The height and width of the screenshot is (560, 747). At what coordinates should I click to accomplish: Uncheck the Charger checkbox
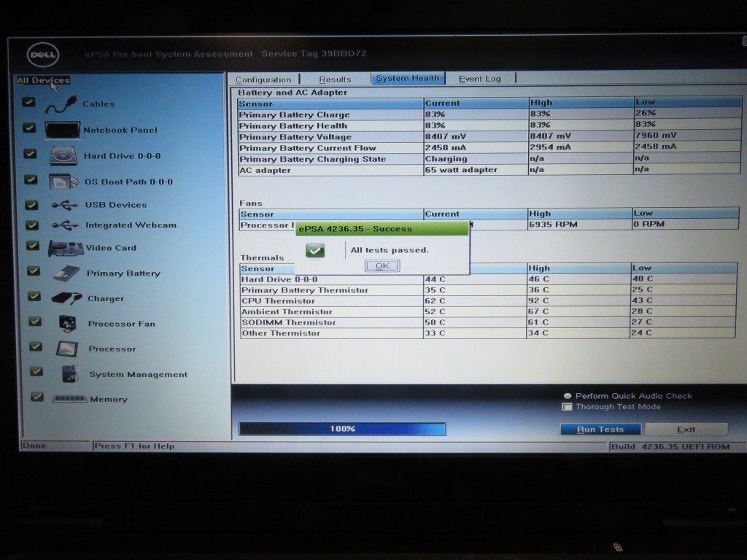[34, 296]
